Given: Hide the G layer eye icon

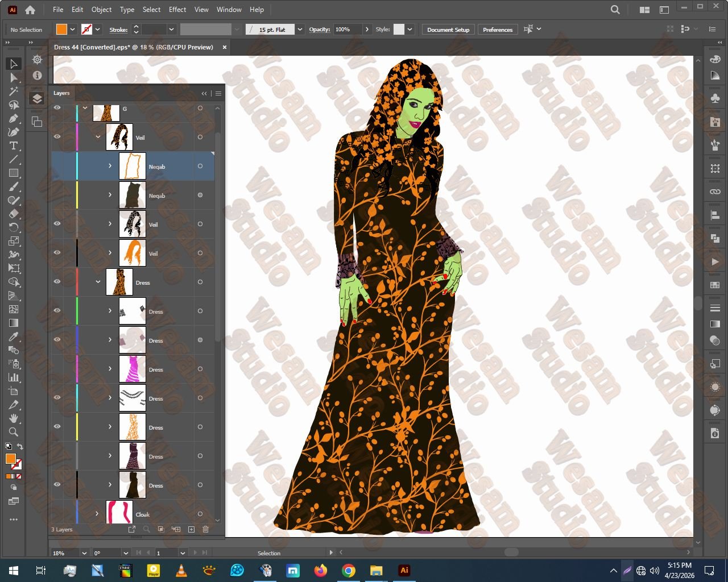Looking at the screenshot, I should pyautogui.click(x=57, y=107).
